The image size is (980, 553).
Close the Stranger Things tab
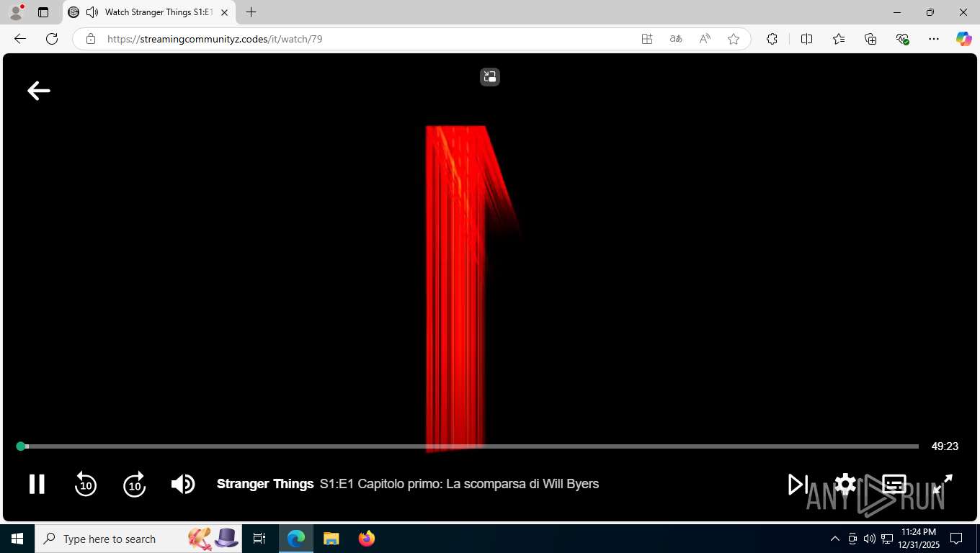(x=224, y=12)
